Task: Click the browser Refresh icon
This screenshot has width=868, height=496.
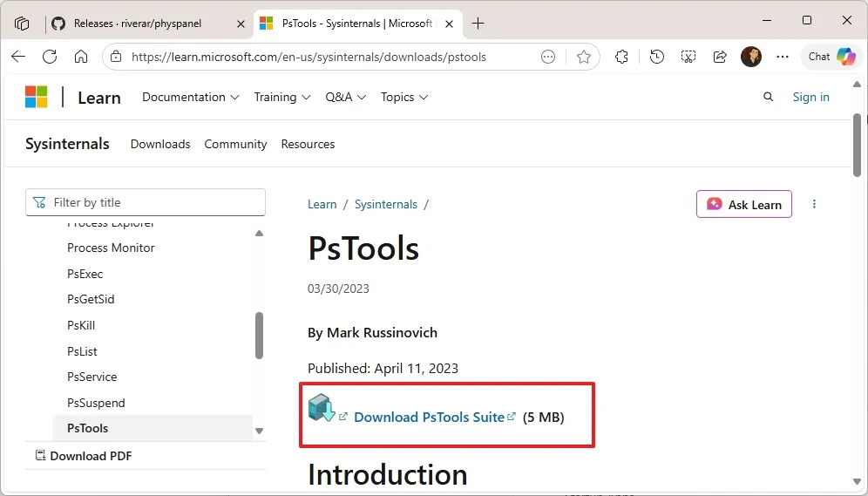Action: coord(50,57)
